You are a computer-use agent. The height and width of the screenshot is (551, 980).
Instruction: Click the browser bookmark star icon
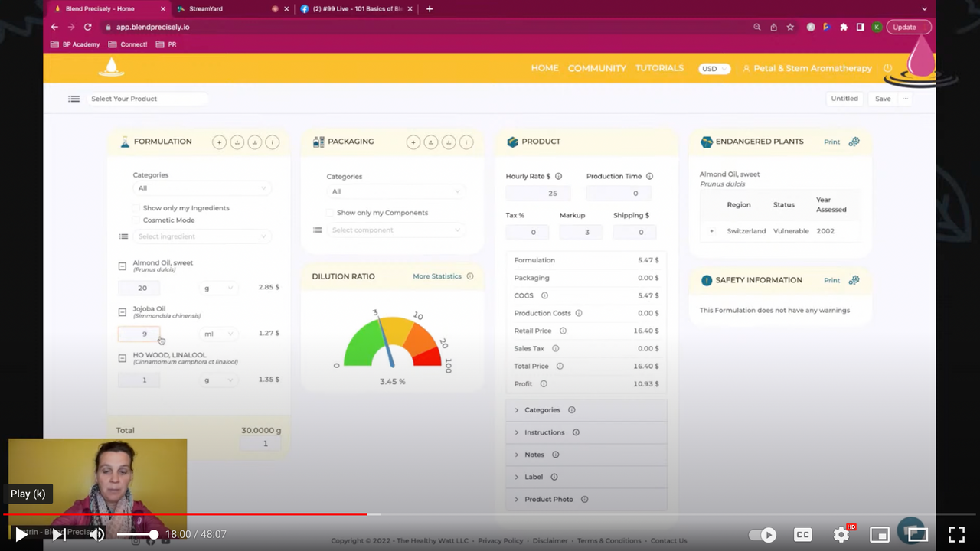790,27
